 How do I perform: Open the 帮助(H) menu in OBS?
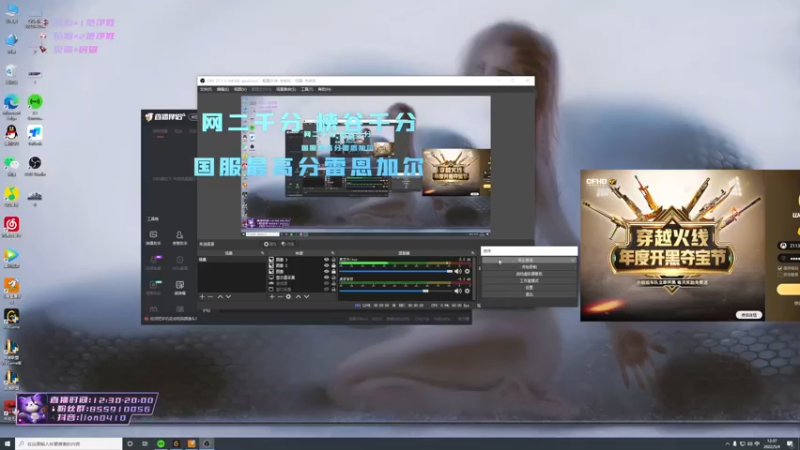(x=324, y=89)
